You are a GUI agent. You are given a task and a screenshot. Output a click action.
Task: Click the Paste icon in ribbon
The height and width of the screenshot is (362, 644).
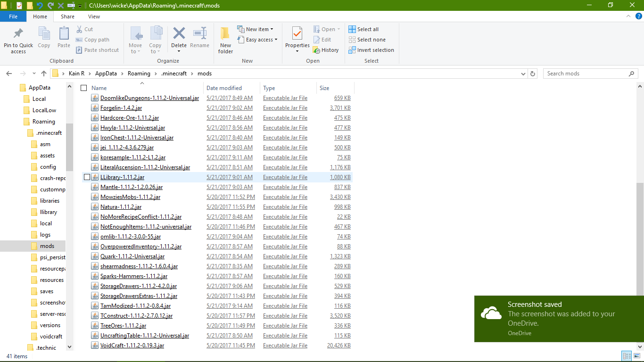64,34
